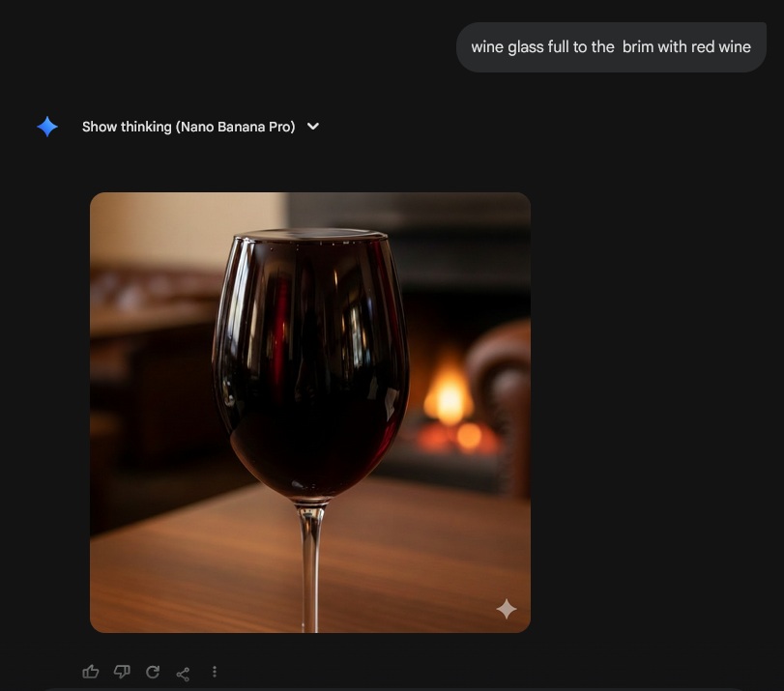The image size is (784, 691).
Task: Click the thumbs up good response icon
Action: pyautogui.click(x=91, y=672)
